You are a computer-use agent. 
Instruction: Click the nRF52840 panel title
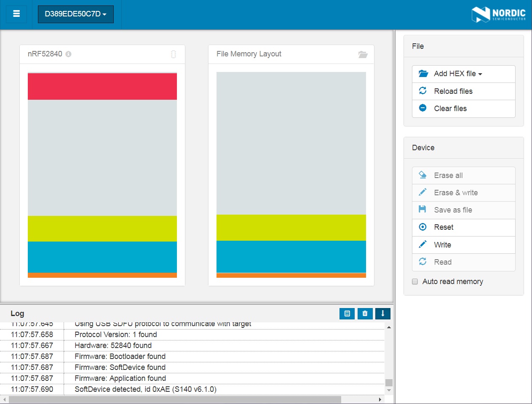tap(45, 54)
